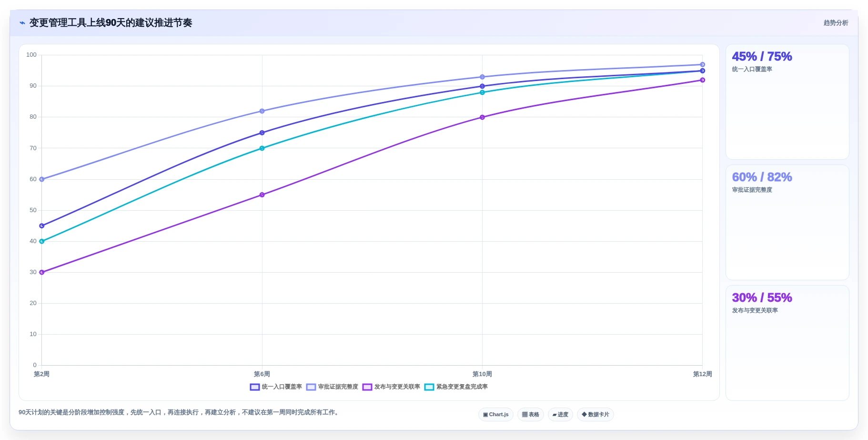Toggle the 统一入口覆盖率 legend item
Image resolution: width=868 pixels, height=440 pixels.
[276, 387]
